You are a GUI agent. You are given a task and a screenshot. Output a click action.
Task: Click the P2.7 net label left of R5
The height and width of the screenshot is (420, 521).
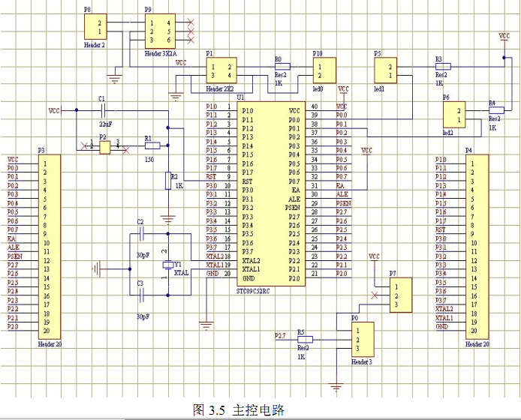tap(280, 336)
